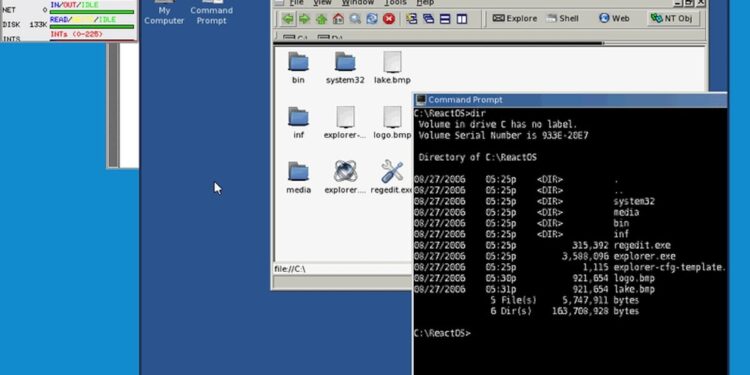The image size is (750, 375).
Task: Click the '5 File(s) 5,747,911 bytes' summary line
Action: pos(565,300)
